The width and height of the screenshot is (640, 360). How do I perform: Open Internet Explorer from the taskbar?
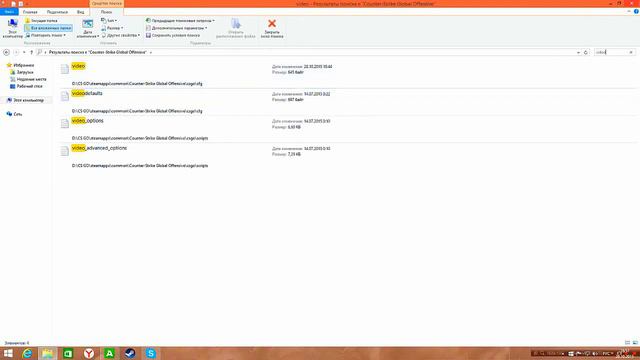click(x=27, y=353)
